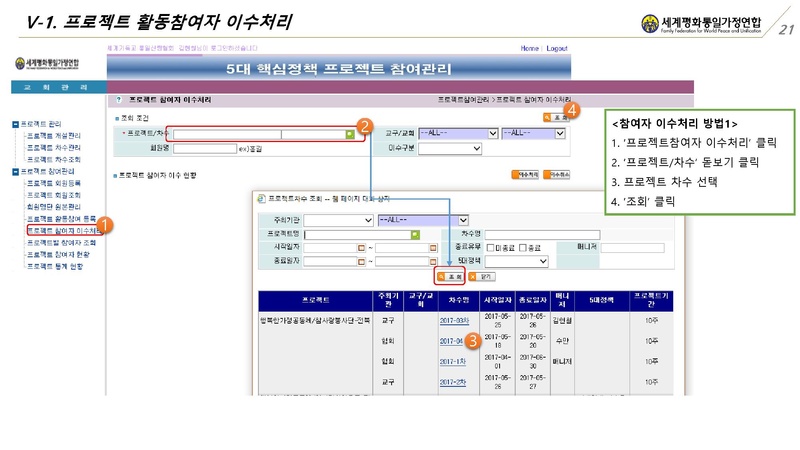800x450 pixels.
Task: Collapse the 프로젝트 관리 tree node
Action: tap(15, 124)
